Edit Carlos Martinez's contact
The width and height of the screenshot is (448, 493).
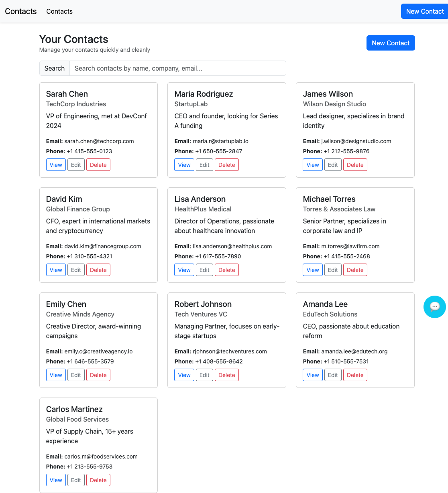(76, 480)
